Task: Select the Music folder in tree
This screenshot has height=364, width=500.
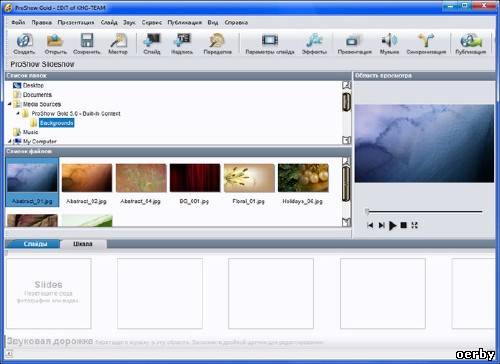Action: 30,132
